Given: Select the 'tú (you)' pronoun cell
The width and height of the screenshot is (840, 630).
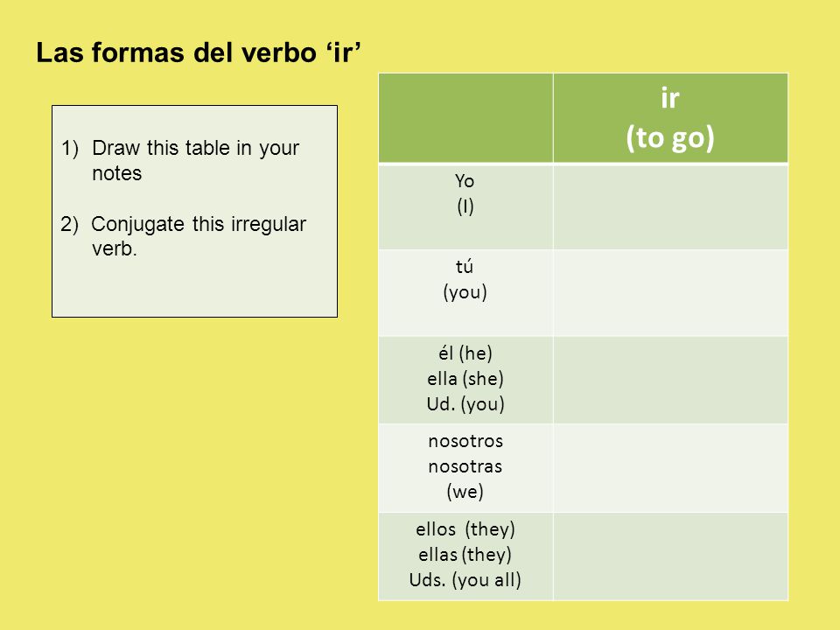Looking at the screenshot, I should (465, 293).
